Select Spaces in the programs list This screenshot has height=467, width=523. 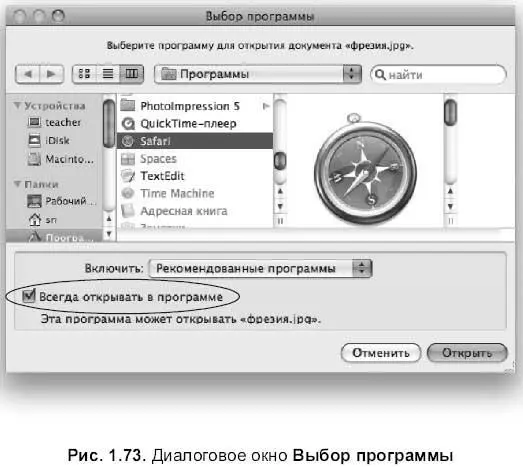(x=194, y=158)
